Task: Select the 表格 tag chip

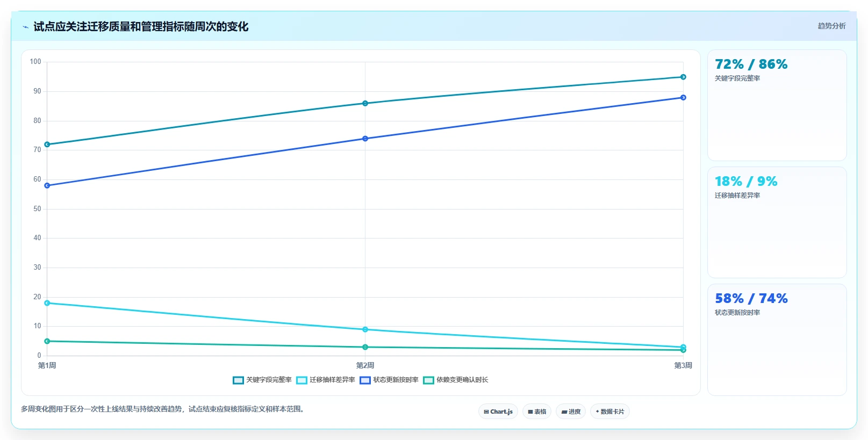Action: [537, 412]
